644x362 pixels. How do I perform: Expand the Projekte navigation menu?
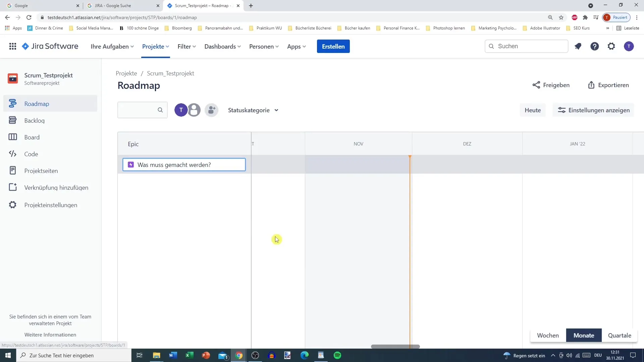[x=155, y=46]
